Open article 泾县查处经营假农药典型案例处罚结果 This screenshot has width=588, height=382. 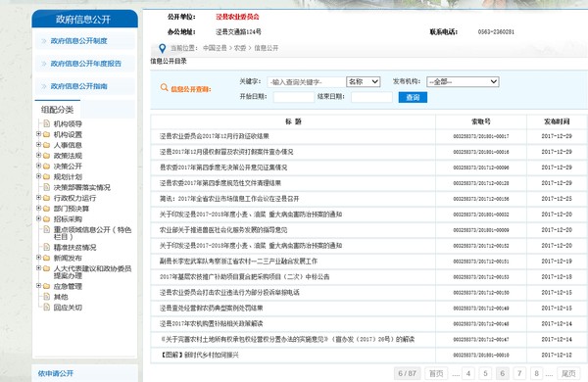click(211, 308)
